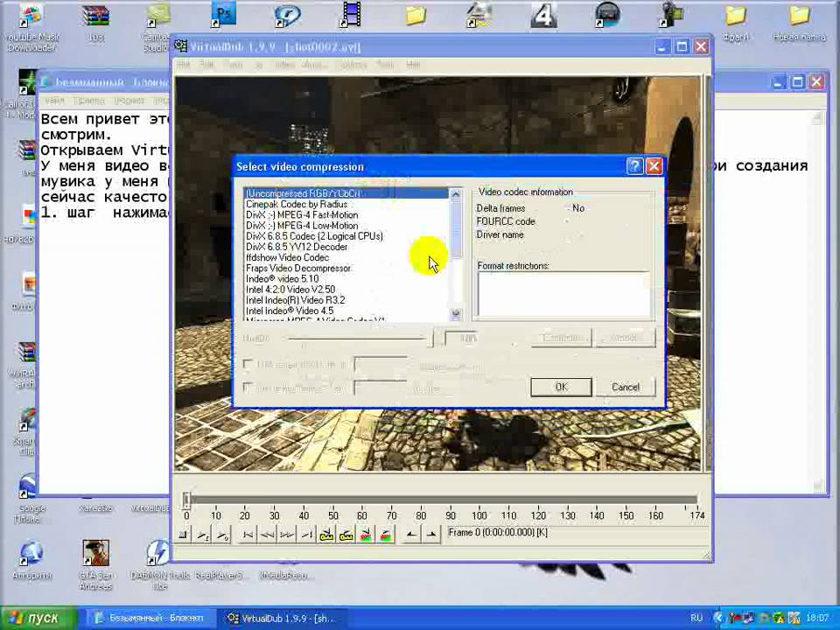840x630 pixels.
Task: Select Intel Indeo(R) Video R3.2
Action: coord(346,300)
